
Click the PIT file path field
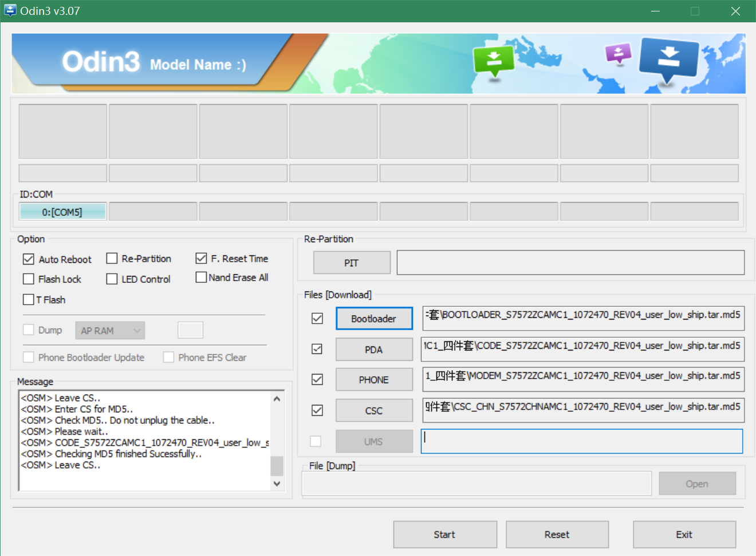[x=570, y=263]
